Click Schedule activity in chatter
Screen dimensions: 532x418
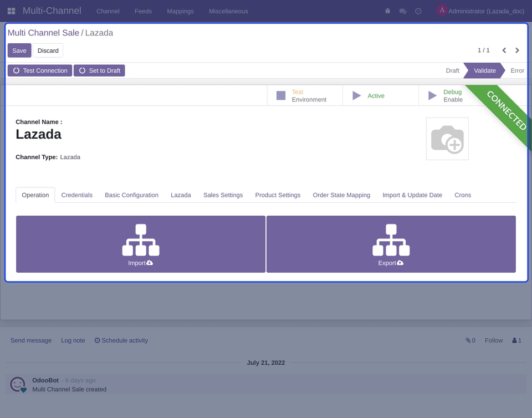tap(121, 340)
